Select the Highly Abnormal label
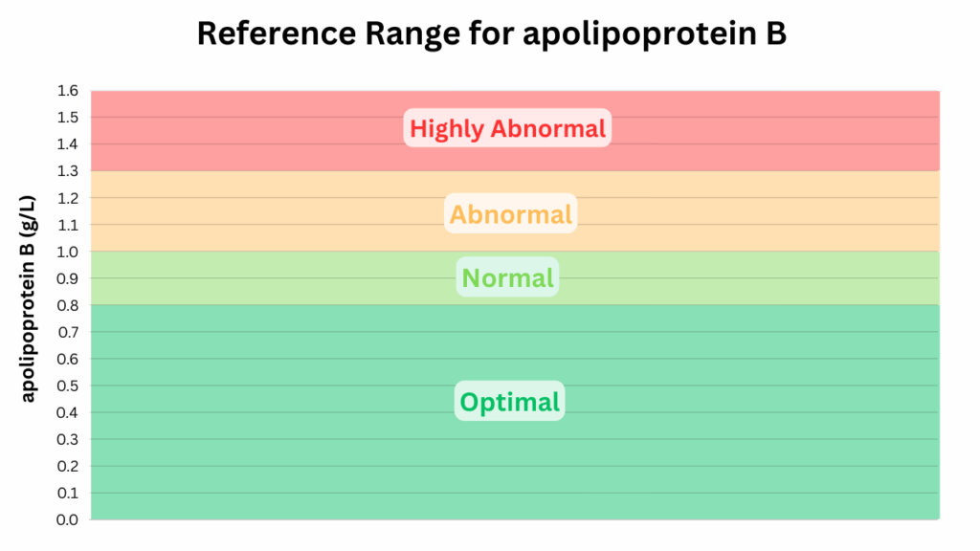 [x=507, y=127]
